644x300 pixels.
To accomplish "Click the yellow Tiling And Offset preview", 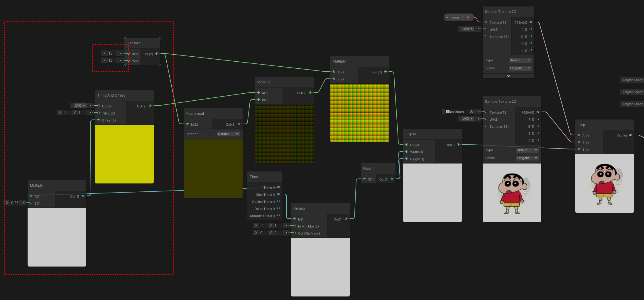I will tap(124, 154).
